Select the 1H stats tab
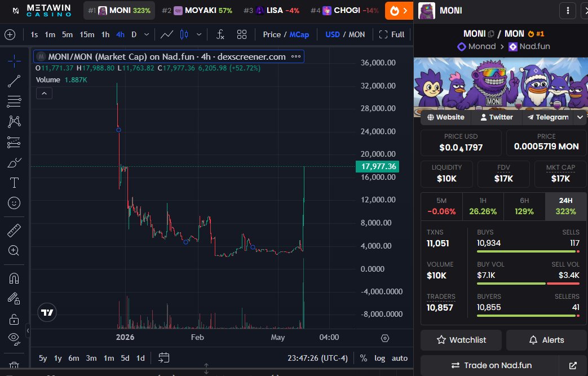The image size is (588, 376). tap(483, 206)
